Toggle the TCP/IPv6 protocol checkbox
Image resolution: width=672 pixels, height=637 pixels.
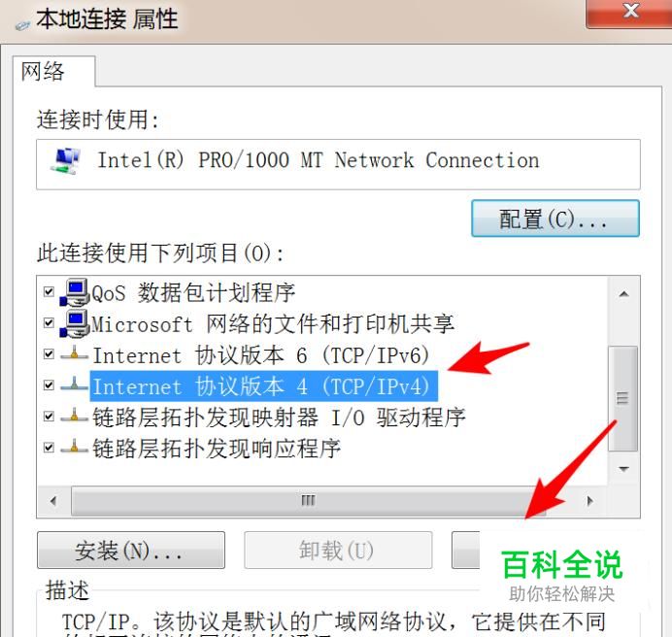coord(49,354)
